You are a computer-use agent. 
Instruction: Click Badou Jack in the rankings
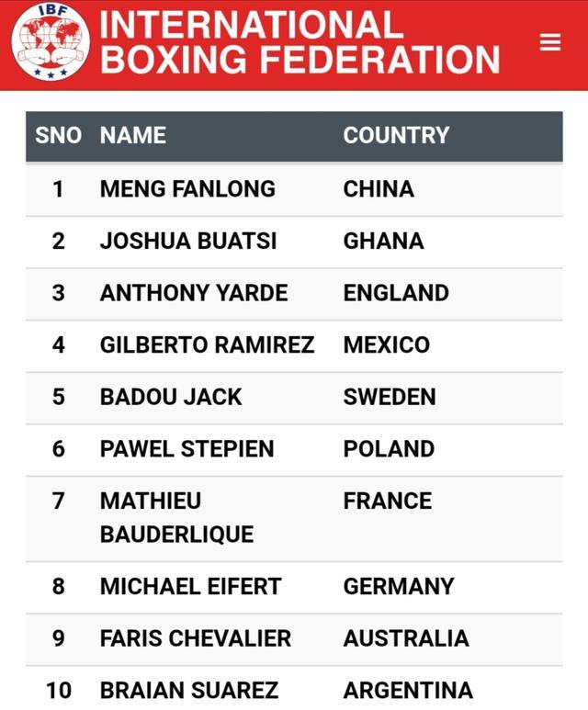pyautogui.click(x=171, y=397)
